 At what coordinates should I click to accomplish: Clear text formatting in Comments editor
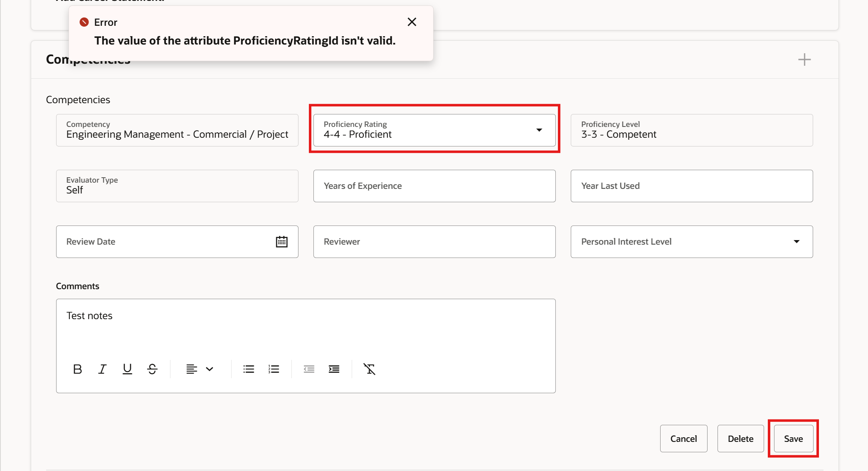(369, 369)
